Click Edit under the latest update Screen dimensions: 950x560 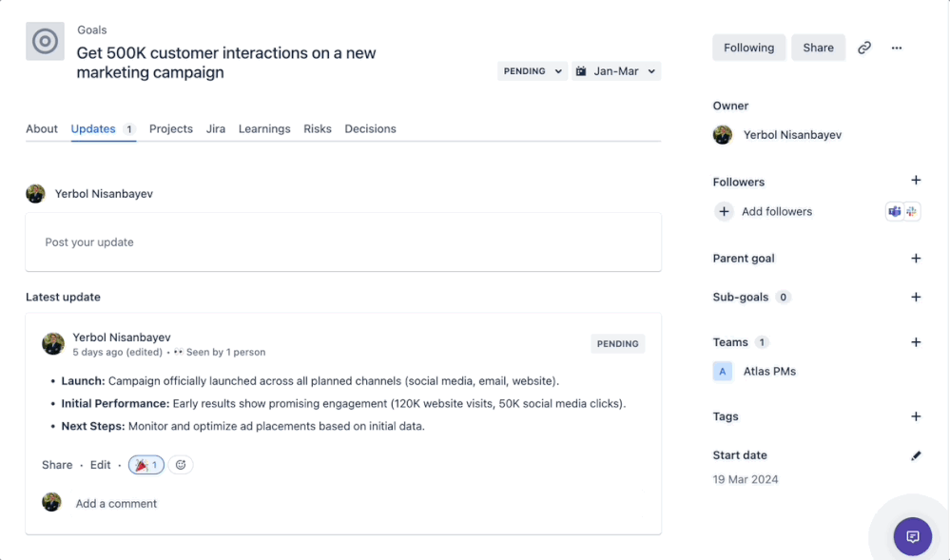[100, 465]
